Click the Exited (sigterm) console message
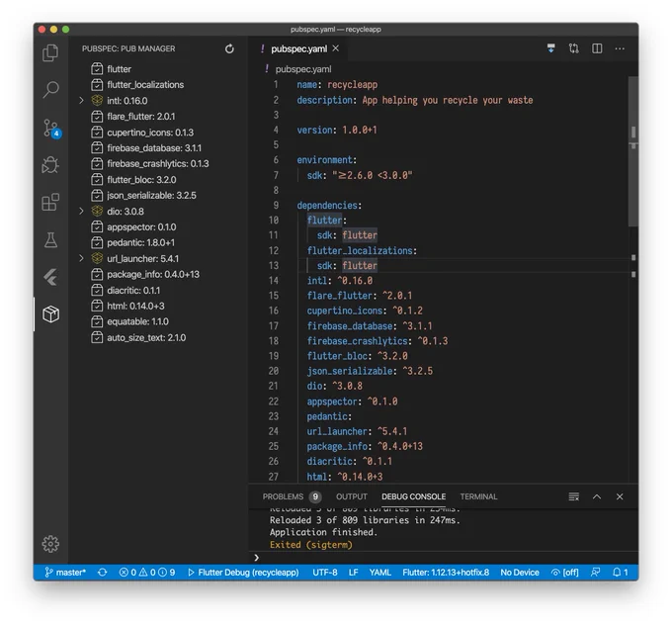The height and width of the screenshot is (625, 672). click(310, 545)
